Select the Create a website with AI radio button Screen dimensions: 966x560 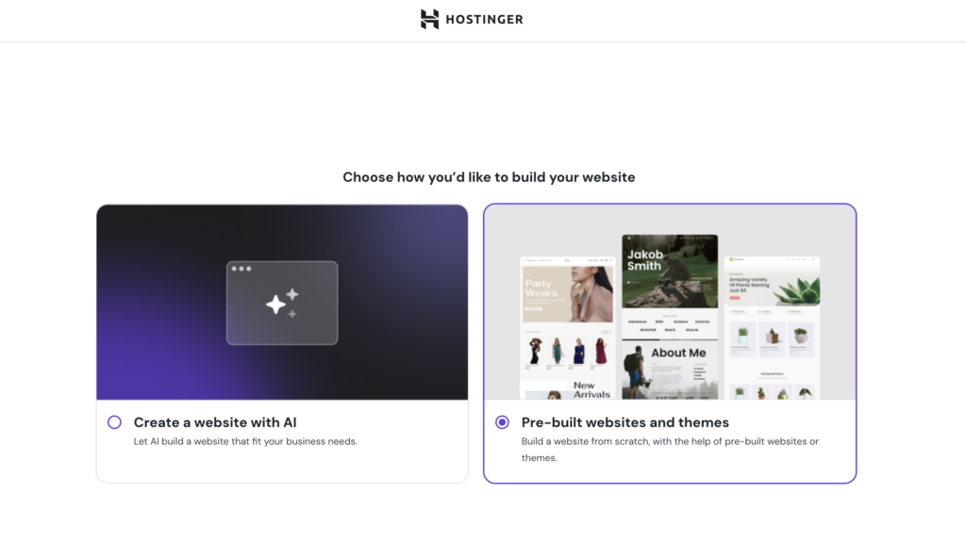(114, 422)
